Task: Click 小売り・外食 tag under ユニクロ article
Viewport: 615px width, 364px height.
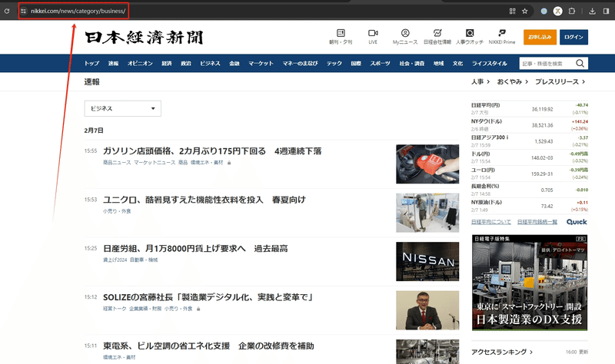Action: point(117,211)
